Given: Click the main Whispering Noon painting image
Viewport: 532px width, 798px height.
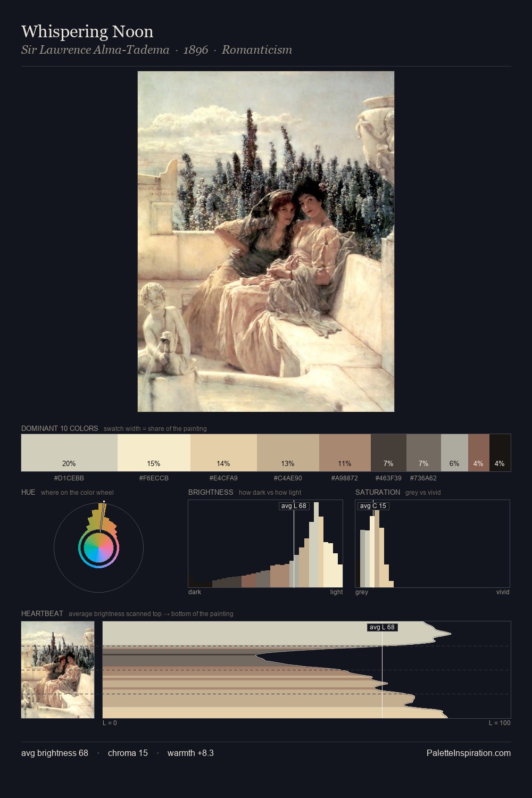Looking at the screenshot, I should click(x=266, y=242).
